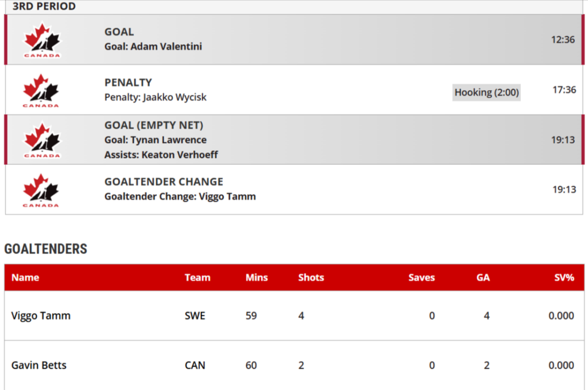Select Viggo Tamm in the goaltenders table

tap(41, 315)
